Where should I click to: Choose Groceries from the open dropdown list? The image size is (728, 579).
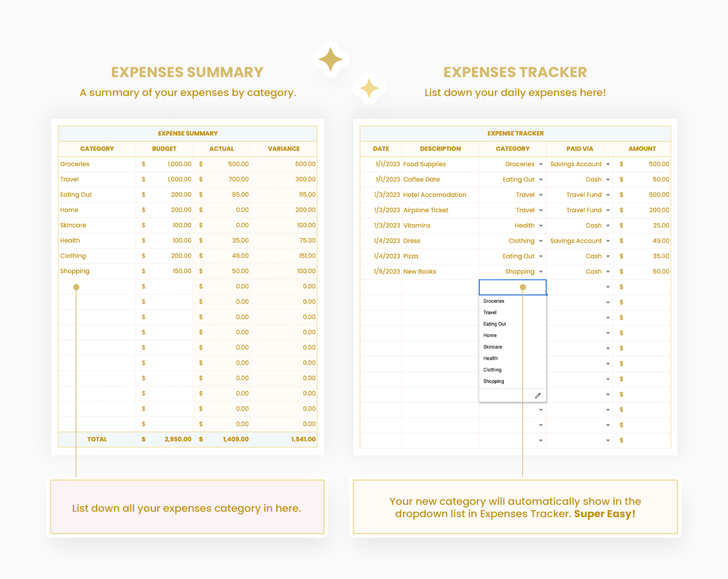[x=494, y=301]
